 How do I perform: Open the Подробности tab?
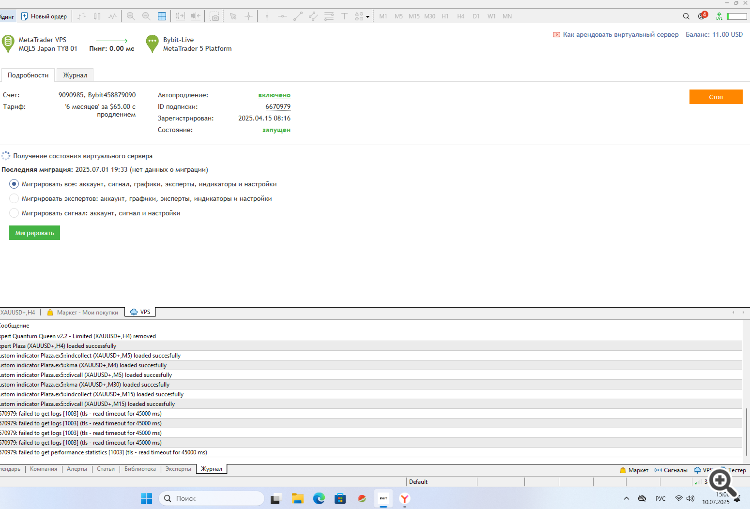[x=28, y=75]
